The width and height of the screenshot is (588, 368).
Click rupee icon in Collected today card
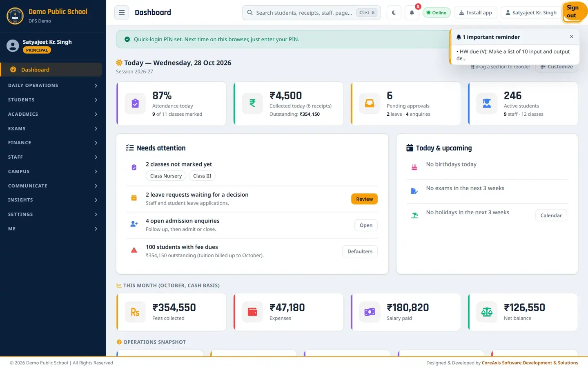[x=252, y=103]
